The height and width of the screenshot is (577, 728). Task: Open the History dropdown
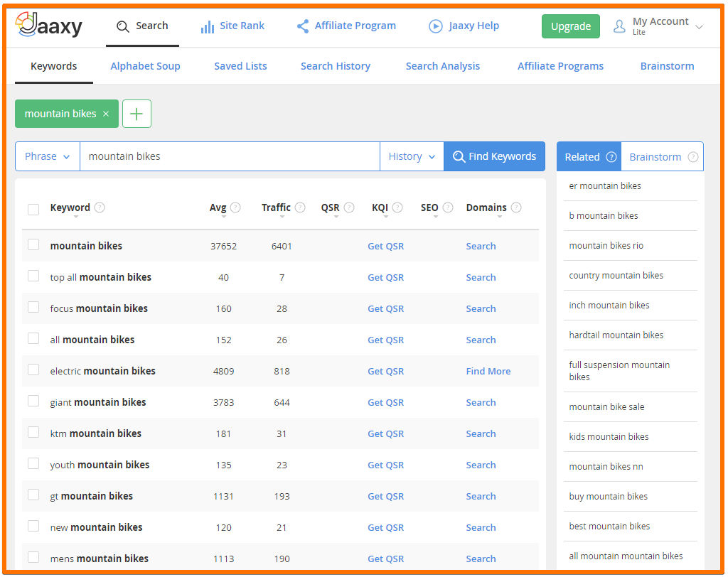point(412,156)
